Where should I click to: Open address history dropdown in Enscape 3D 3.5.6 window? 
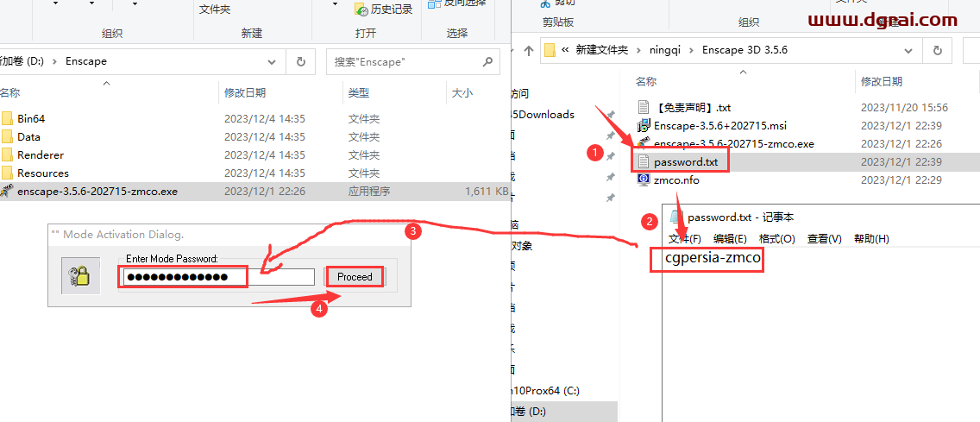[x=908, y=50]
